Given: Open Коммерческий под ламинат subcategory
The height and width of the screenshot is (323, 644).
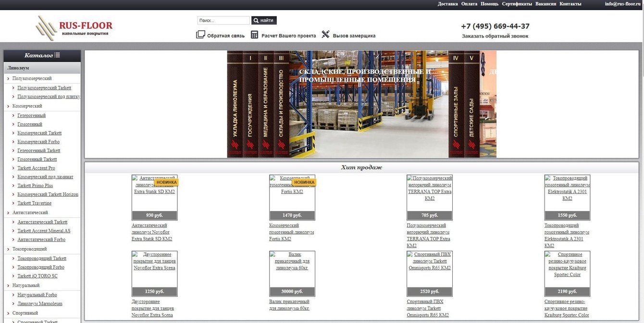Looking at the screenshot, I should 45,177.
